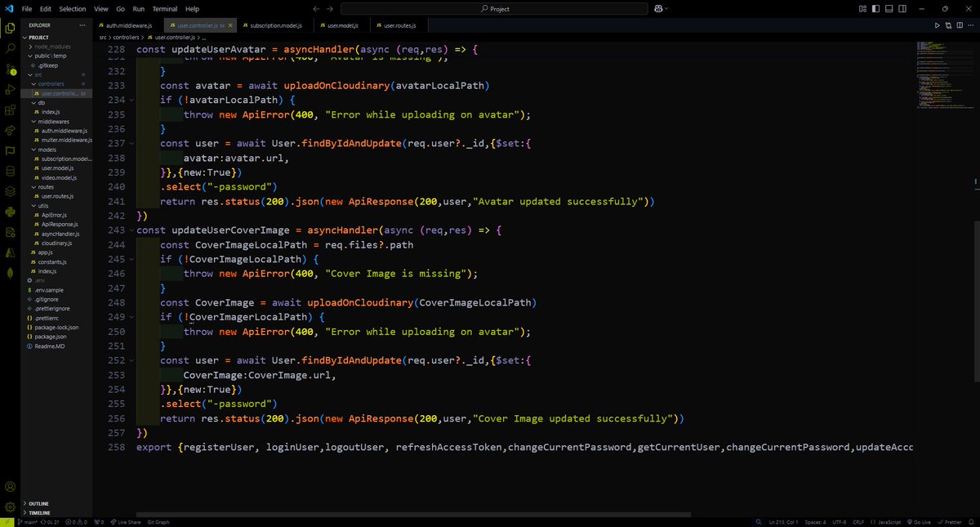Open remote window indicator in status bar
The image size is (980, 527).
point(7,521)
